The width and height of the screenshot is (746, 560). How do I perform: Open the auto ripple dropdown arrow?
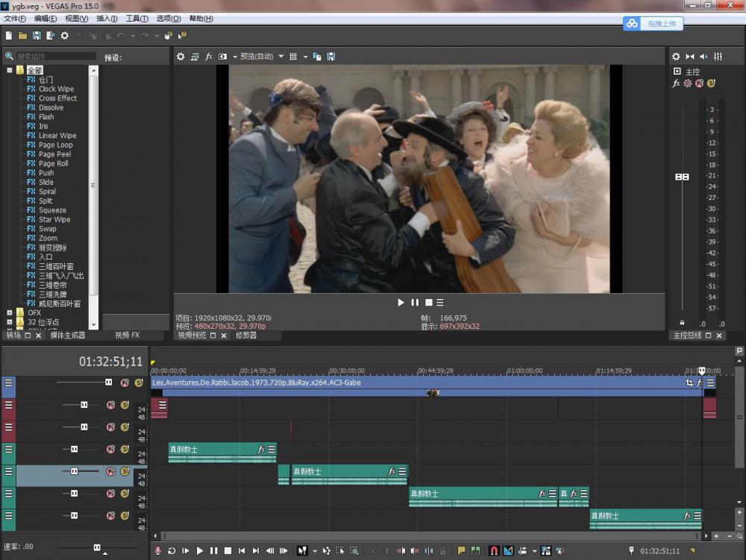(x=534, y=551)
